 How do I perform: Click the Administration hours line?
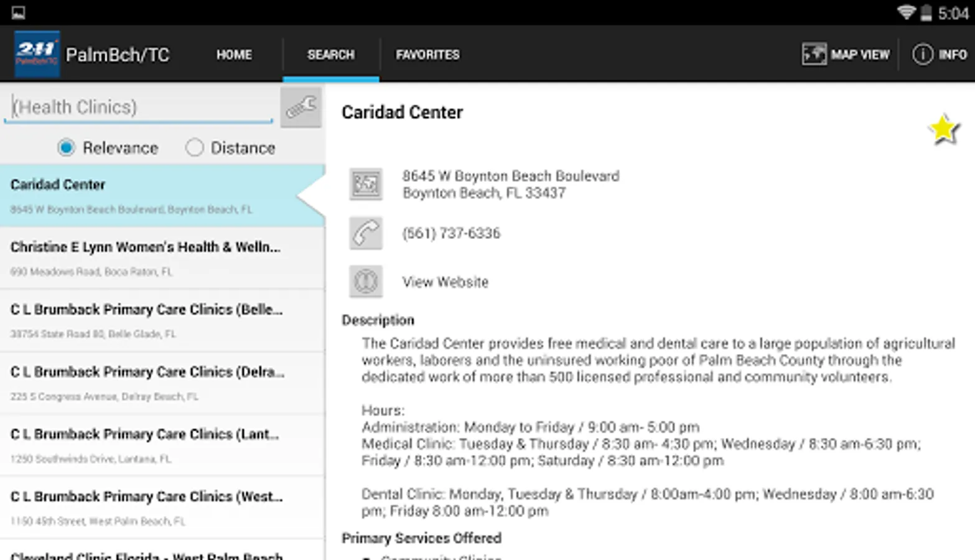click(x=531, y=427)
